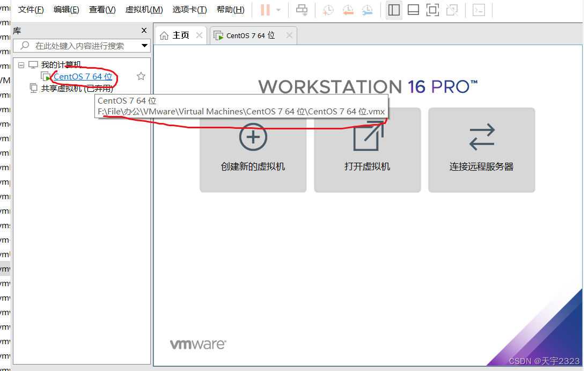Click the take snapshot clock icon
This screenshot has height=371, width=588.
pos(328,10)
